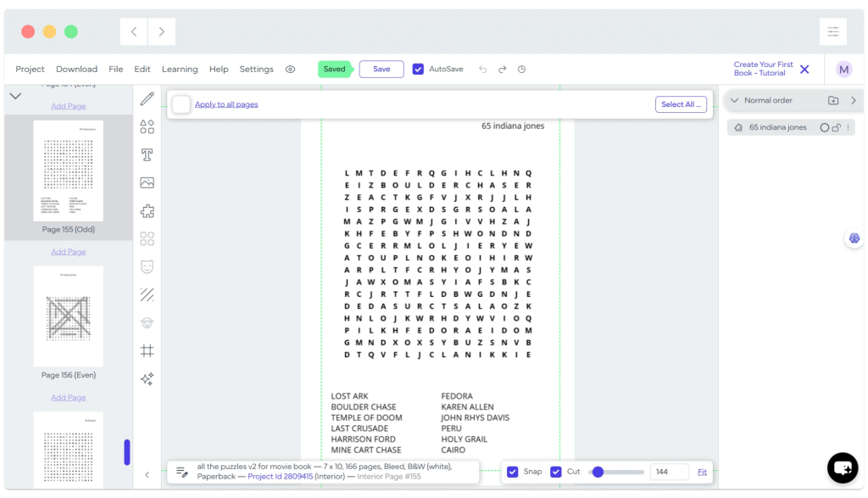Open the Settings menu
This screenshot has height=498, width=868.
coord(256,70)
